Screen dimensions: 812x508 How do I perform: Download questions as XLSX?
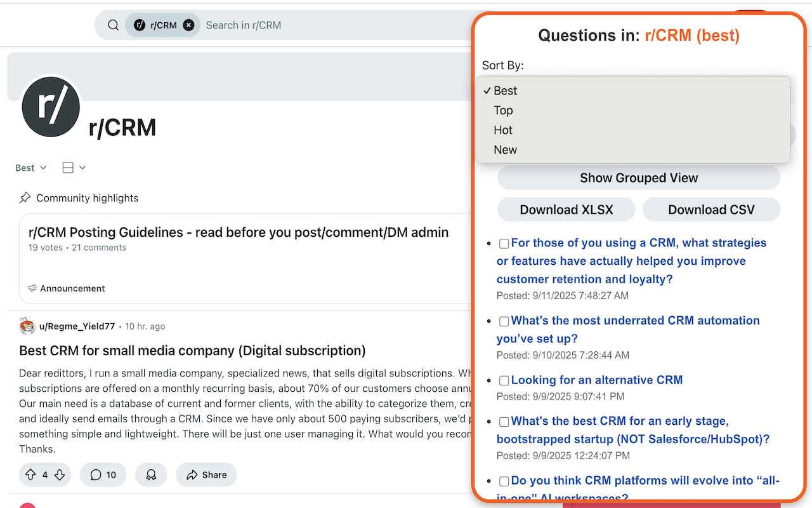click(566, 210)
